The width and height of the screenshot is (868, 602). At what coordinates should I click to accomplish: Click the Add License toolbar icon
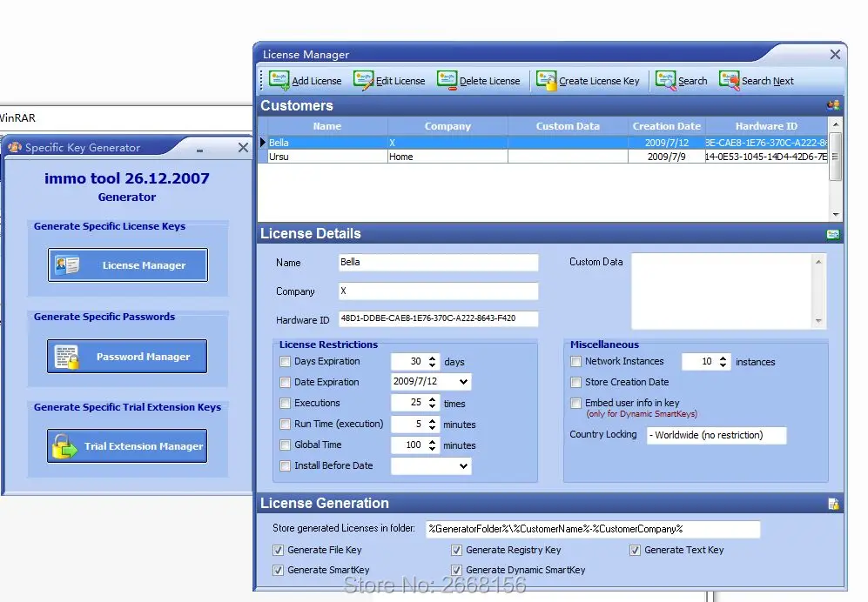click(279, 80)
